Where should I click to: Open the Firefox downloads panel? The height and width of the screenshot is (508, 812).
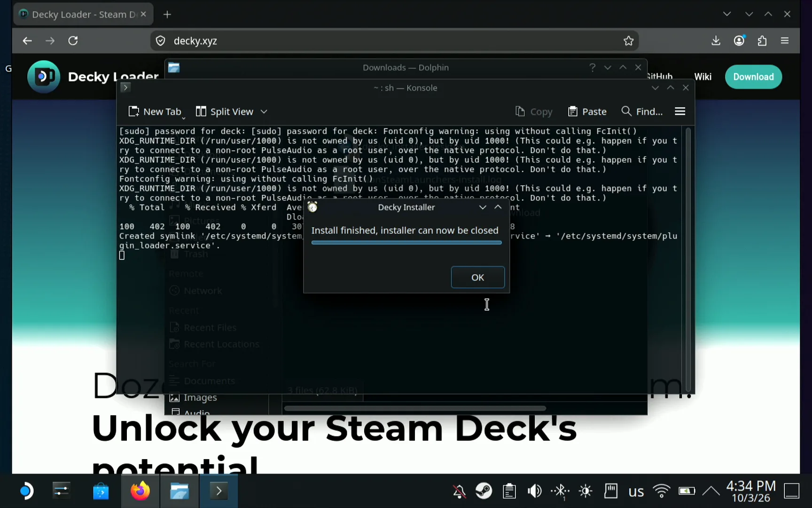716,41
